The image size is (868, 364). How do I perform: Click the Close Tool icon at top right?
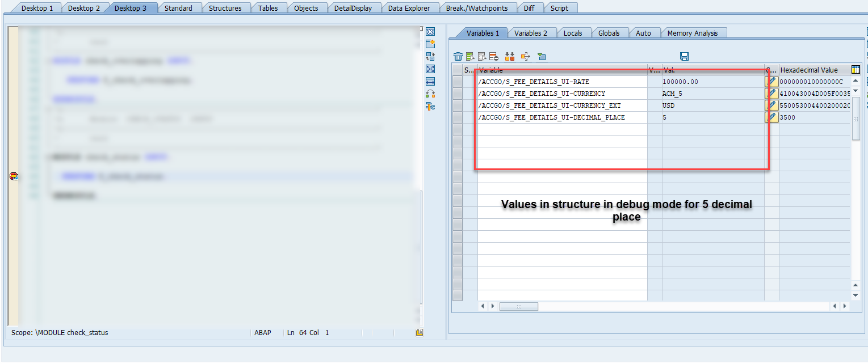coord(430,32)
